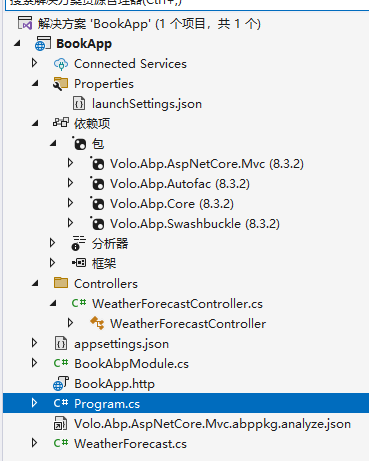Select BookAbpModule.cs in the tree
This screenshot has height=461, width=369.
[x=131, y=364]
